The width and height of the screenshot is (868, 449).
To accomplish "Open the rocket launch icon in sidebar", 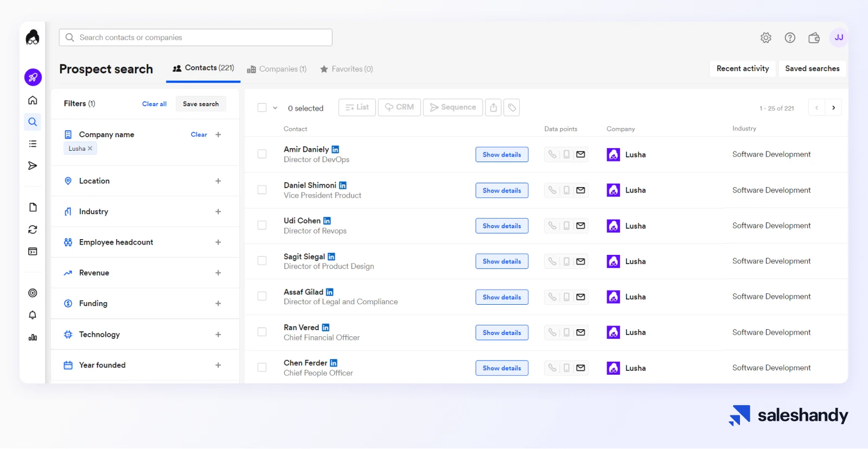I will tap(33, 77).
